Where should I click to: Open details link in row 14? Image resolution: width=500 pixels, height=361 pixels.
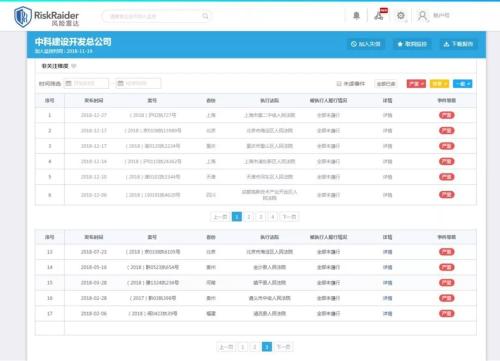(387, 267)
